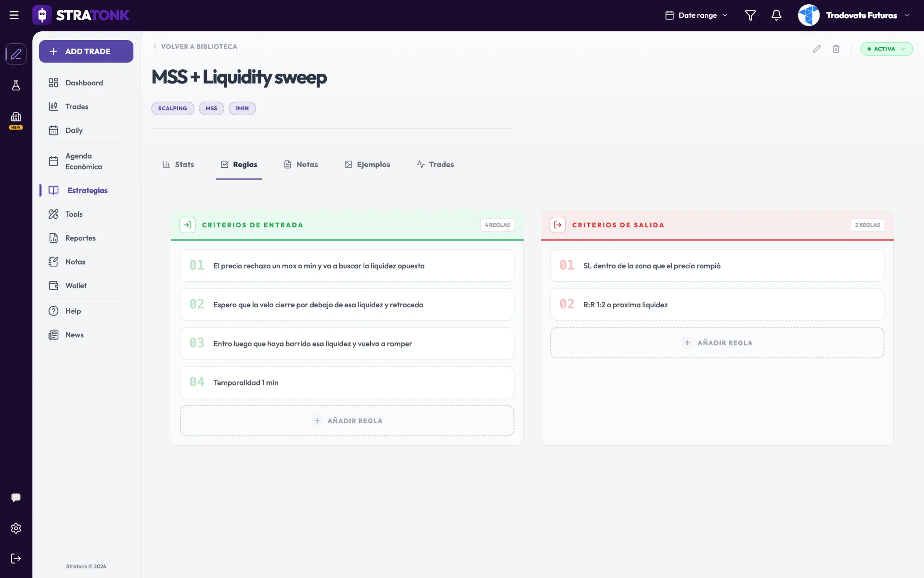Click the exit criteria arrow icon
This screenshot has width=924, height=578.
coord(558,225)
